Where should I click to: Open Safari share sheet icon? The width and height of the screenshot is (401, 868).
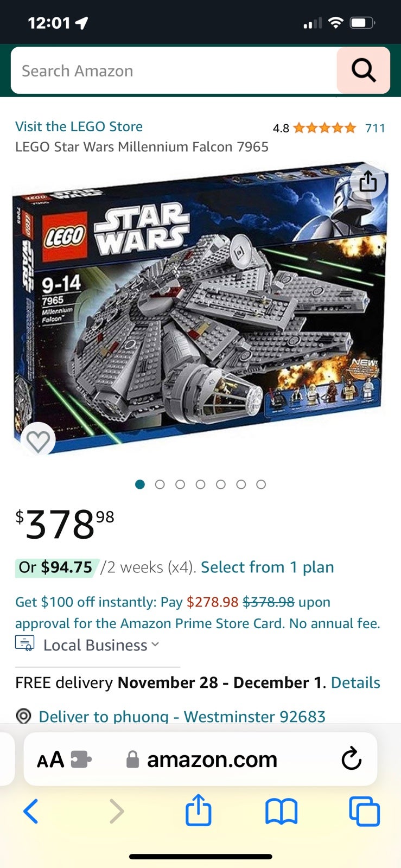[199, 810]
